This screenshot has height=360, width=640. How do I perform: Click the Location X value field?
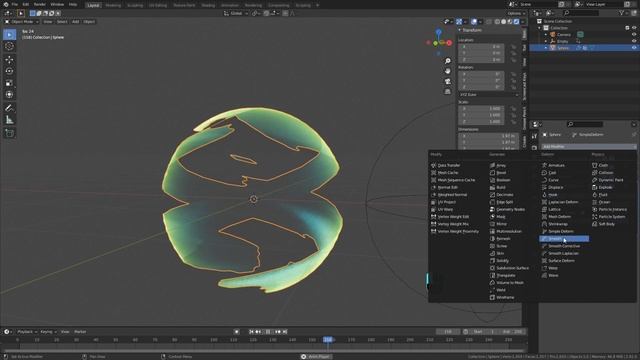click(x=481, y=47)
